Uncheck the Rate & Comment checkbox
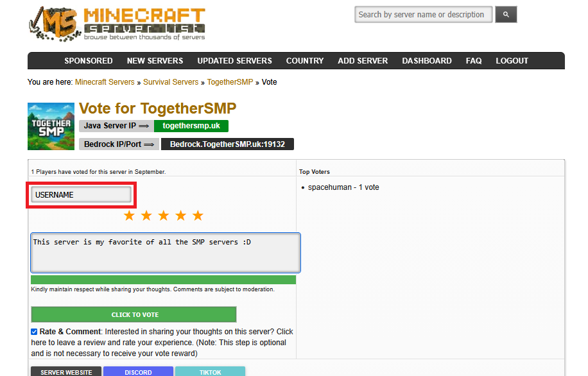The width and height of the screenshot is (588, 376). (x=34, y=332)
